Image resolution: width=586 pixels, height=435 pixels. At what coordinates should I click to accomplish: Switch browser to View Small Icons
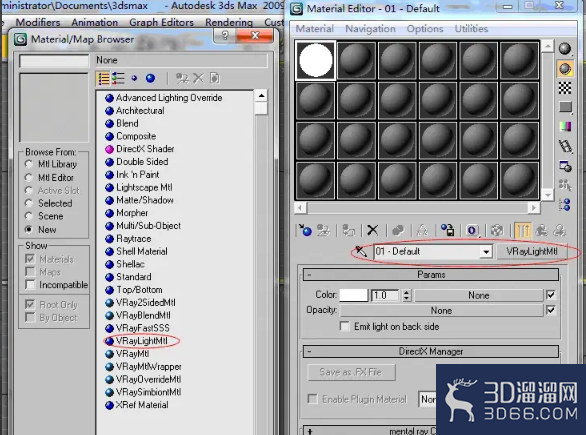coord(134,78)
